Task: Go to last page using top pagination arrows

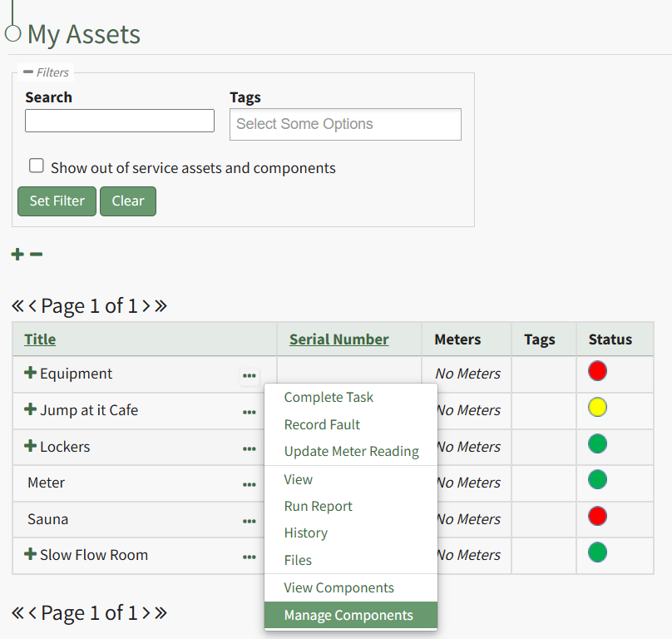Action: click(x=161, y=306)
